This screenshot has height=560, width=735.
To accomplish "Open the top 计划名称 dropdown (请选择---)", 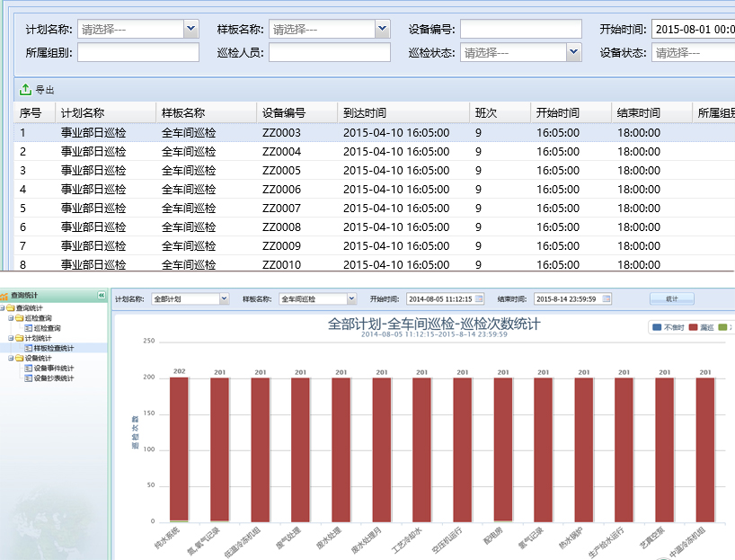I will click(190, 29).
